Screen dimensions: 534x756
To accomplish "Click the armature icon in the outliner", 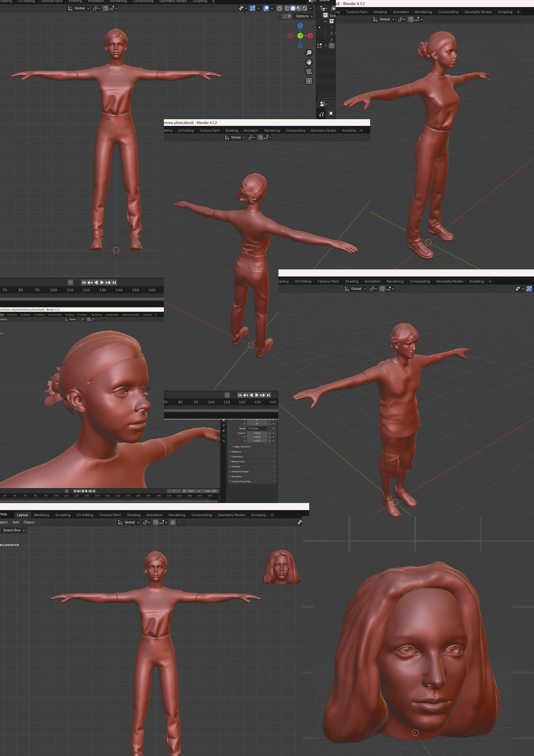I will point(332,46).
